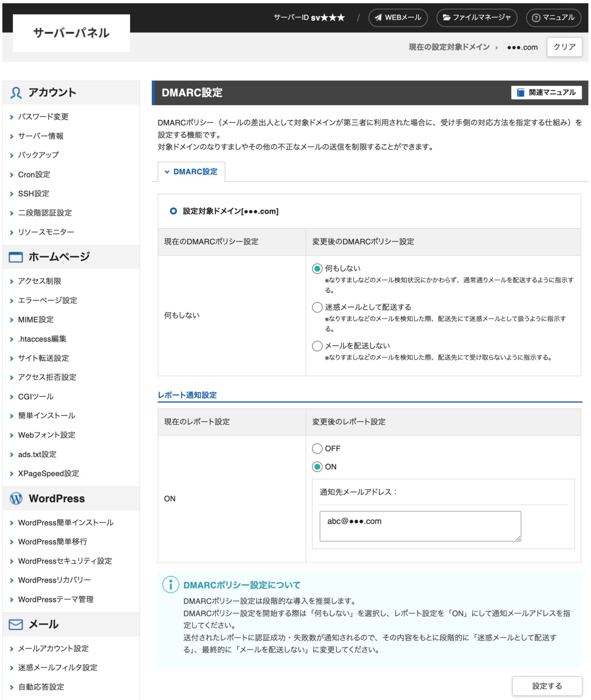Image resolution: width=591 pixels, height=700 pixels.
Task: Select 何もしない DMARC policy option
Action: [317, 268]
